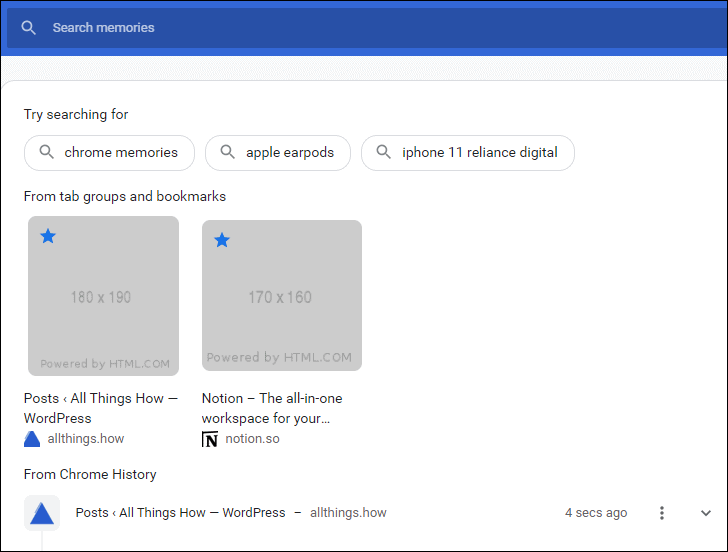Open the 180 x 190 bookmark thumbnail
Screen dimensions: 728x552
[x=103, y=296]
